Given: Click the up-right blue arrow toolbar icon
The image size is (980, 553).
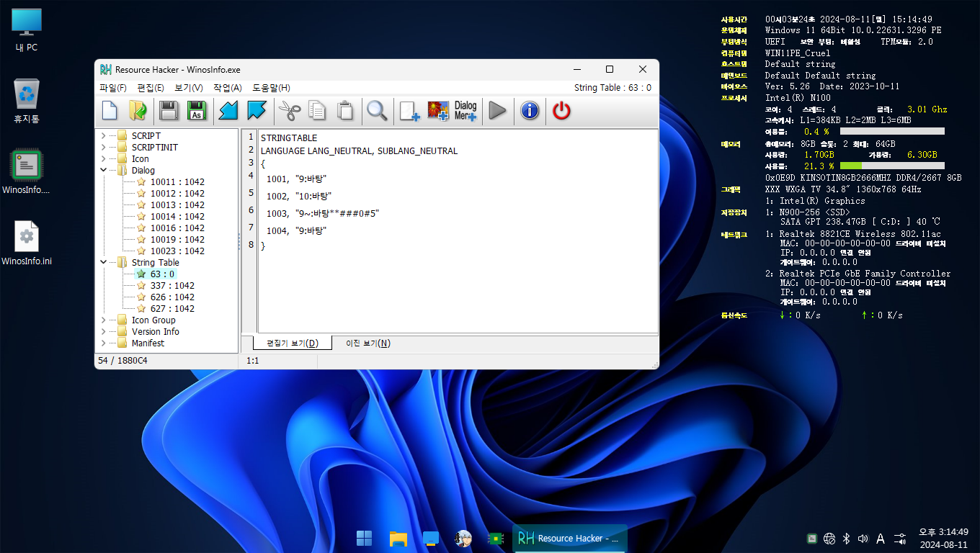Looking at the screenshot, I should click(257, 110).
